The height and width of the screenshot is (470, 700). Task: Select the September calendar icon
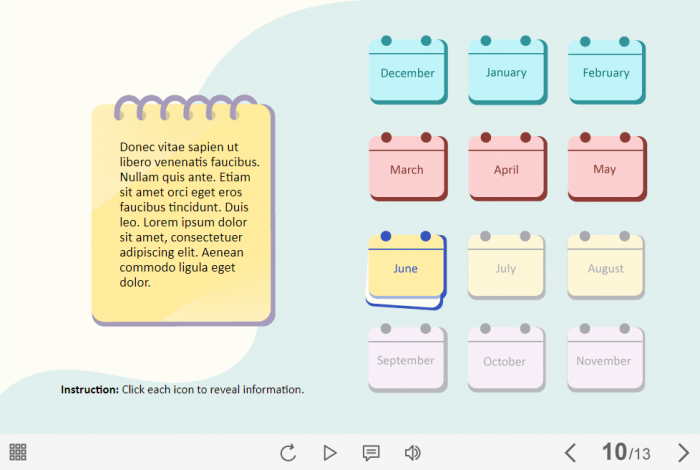pos(406,359)
